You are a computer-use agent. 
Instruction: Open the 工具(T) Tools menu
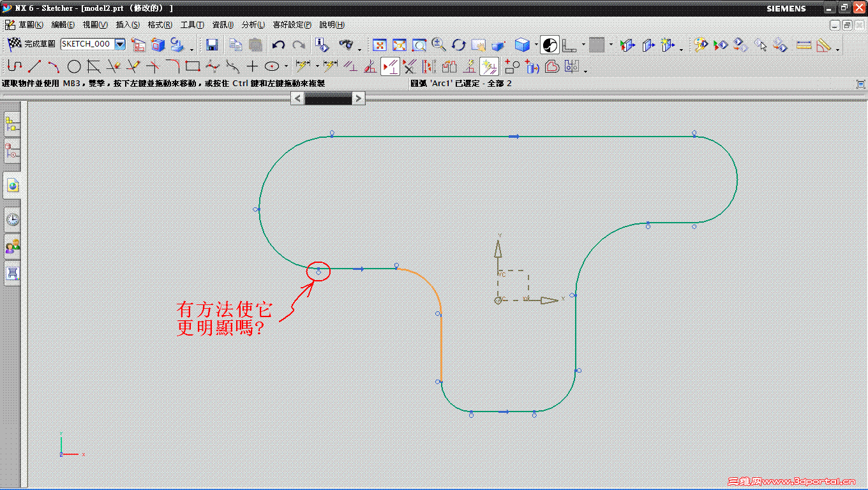(x=192, y=25)
